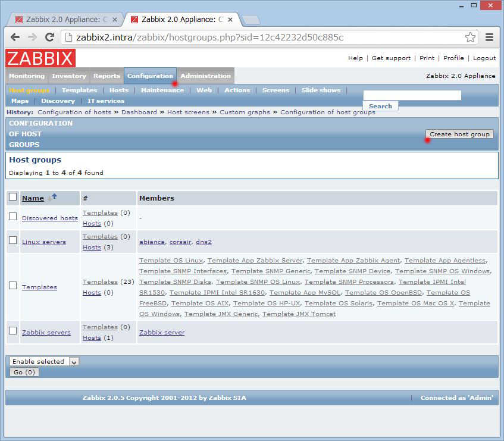The height and width of the screenshot is (441, 504).
Task: Check the Linux servers row checkbox
Action: (13, 240)
